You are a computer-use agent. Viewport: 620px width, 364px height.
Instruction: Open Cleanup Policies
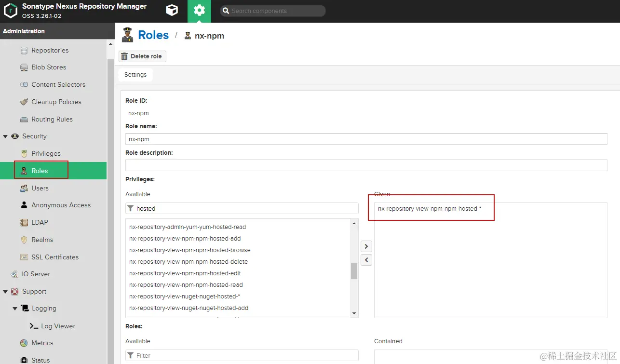tap(56, 102)
